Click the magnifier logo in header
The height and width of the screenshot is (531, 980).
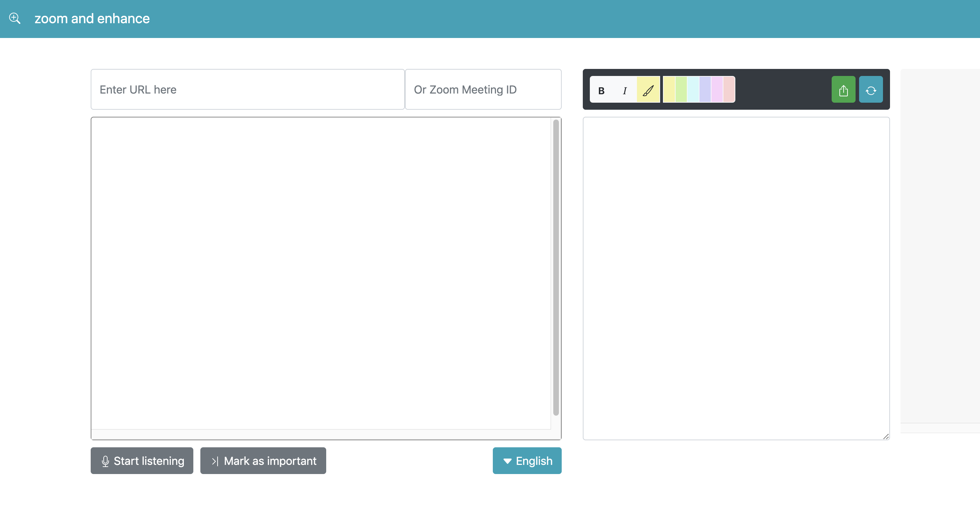point(15,18)
